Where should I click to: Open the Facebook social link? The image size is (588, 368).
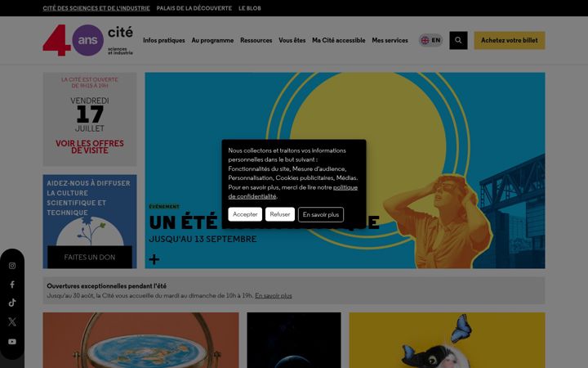click(x=12, y=285)
